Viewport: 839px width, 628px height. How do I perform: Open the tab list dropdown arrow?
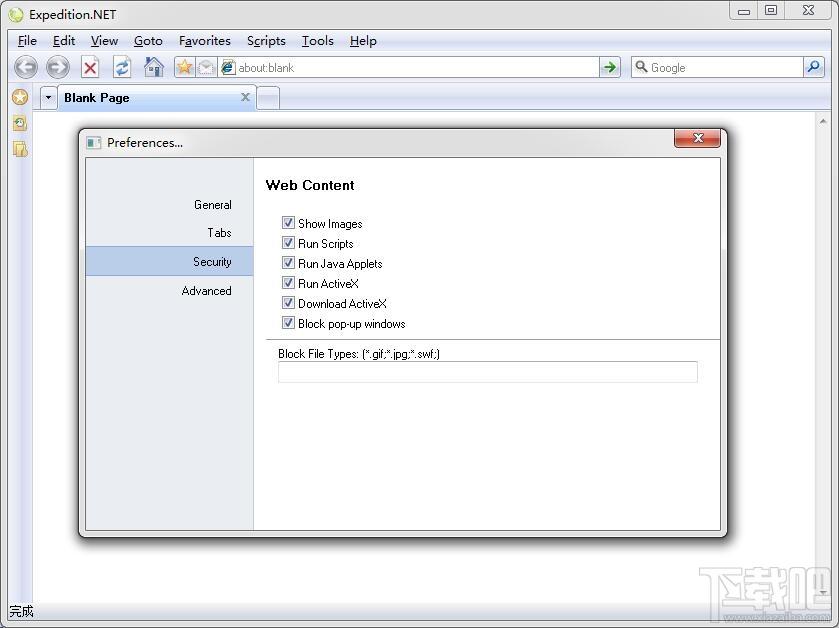[x=49, y=97]
